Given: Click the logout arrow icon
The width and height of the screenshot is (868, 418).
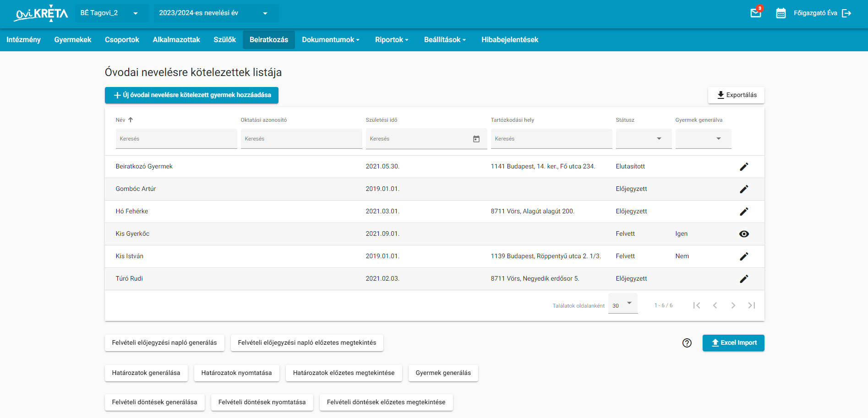Looking at the screenshot, I should click(846, 13).
